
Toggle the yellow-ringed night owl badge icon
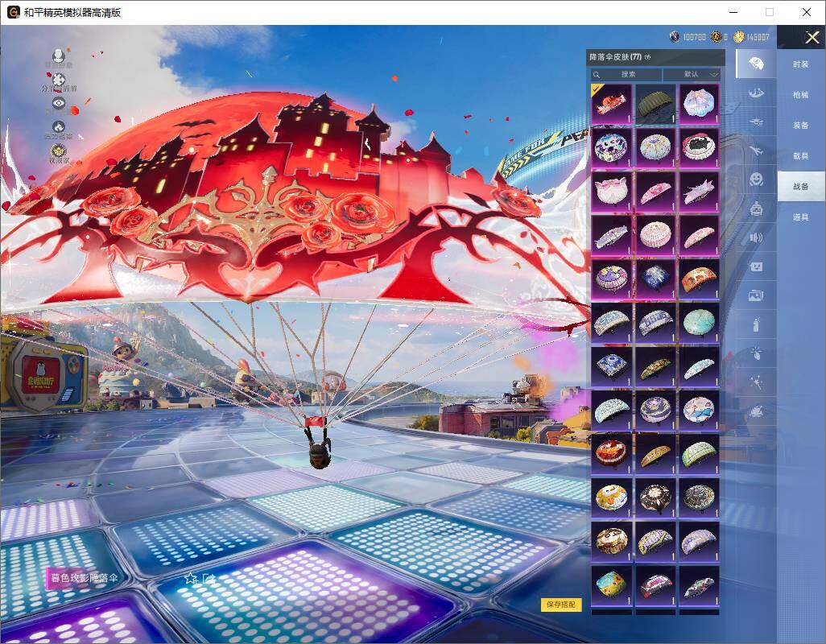(x=59, y=151)
